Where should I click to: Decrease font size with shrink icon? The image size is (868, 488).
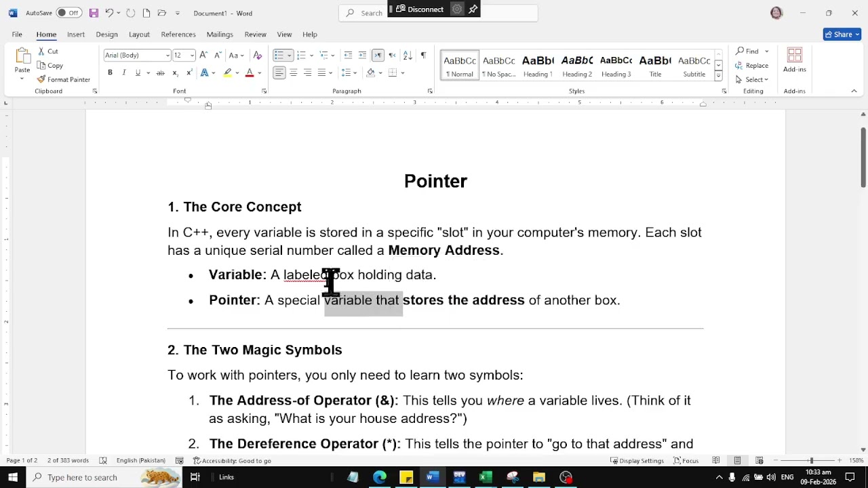coord(218,55)
